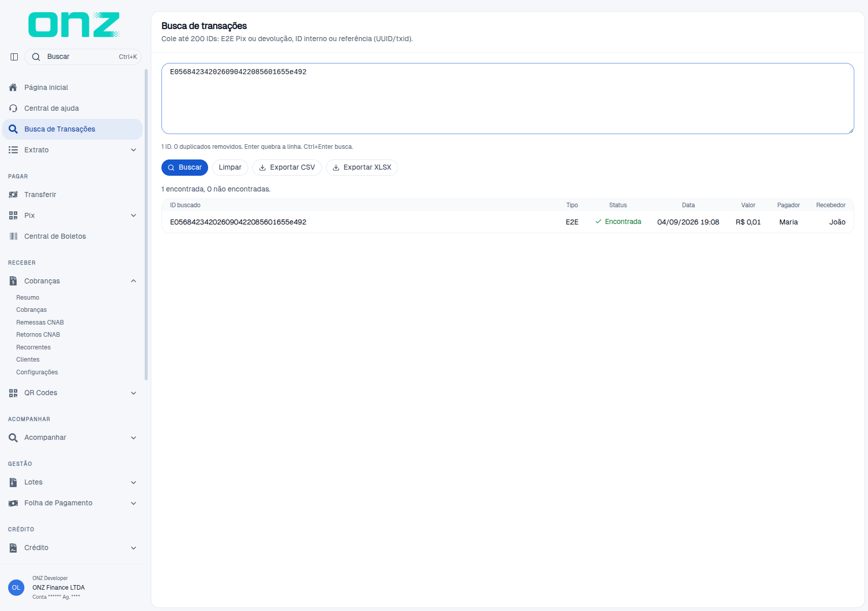The image size is (868, 611).
Task: Click the headset icon for Central de ajuda
Action: click(x=13, y=108)
